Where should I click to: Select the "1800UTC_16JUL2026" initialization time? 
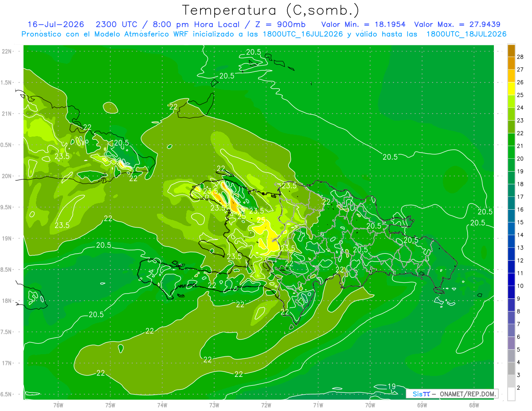click(303, 34)
